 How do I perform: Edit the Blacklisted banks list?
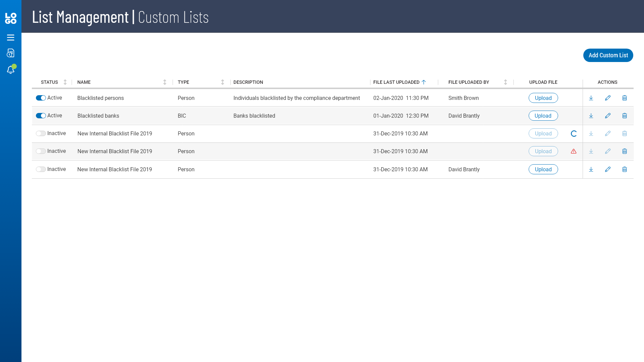(x=608, y=116)
